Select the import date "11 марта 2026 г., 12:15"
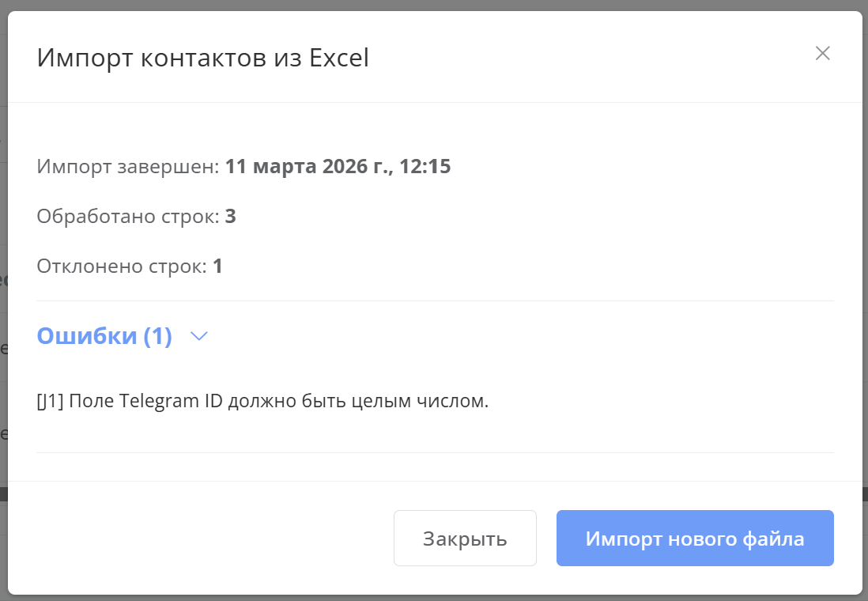 click(x=338, y=167)
